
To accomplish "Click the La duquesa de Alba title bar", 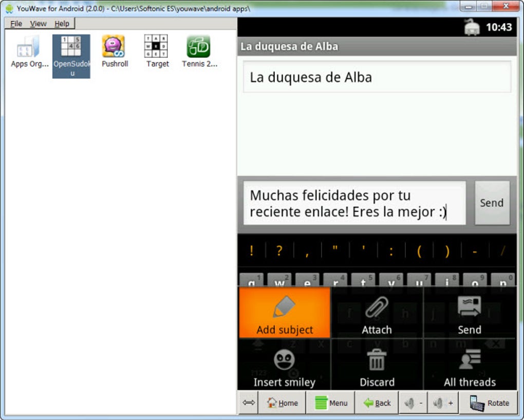I will (377, 46).
